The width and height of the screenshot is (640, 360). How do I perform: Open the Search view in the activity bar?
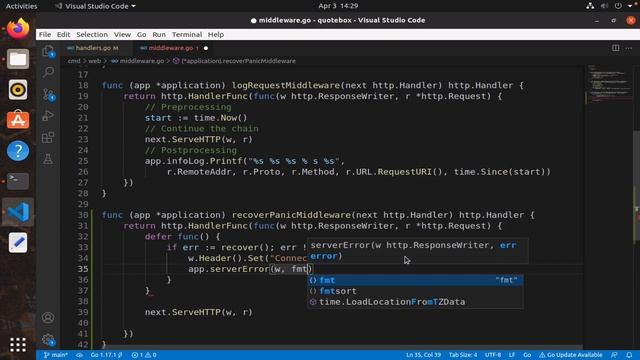coord(48,72)
